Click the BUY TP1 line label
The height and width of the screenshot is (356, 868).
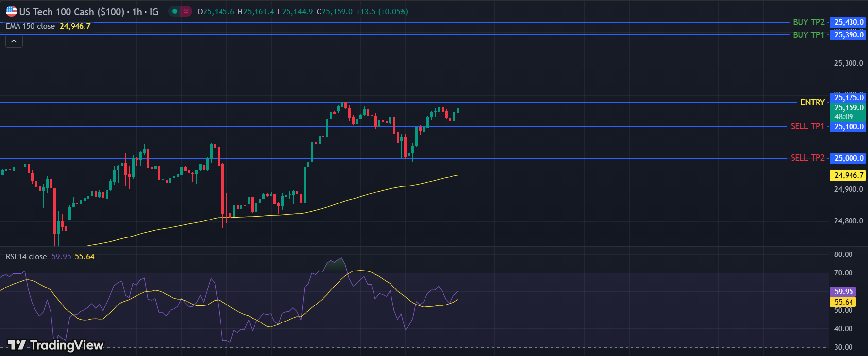coord(808,35)
